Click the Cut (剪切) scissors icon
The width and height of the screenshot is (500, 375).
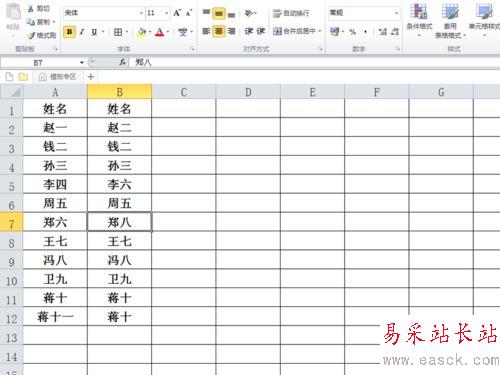(31, 9)
